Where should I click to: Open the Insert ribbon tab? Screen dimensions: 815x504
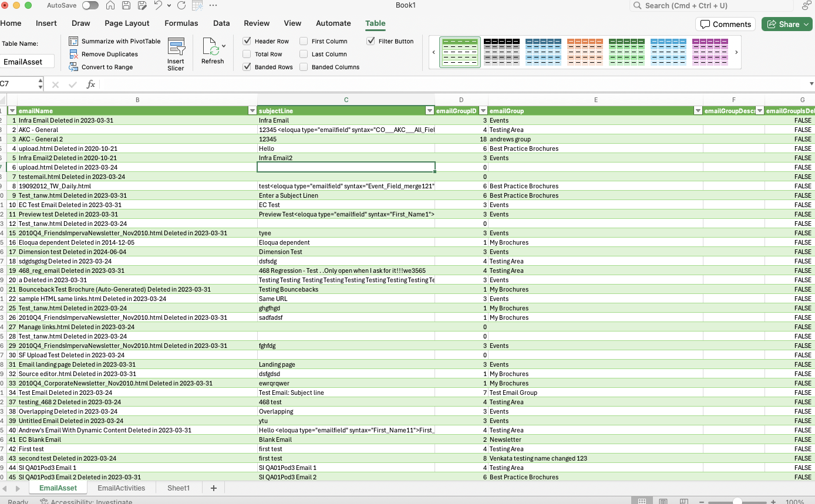[x=46, y=23]
